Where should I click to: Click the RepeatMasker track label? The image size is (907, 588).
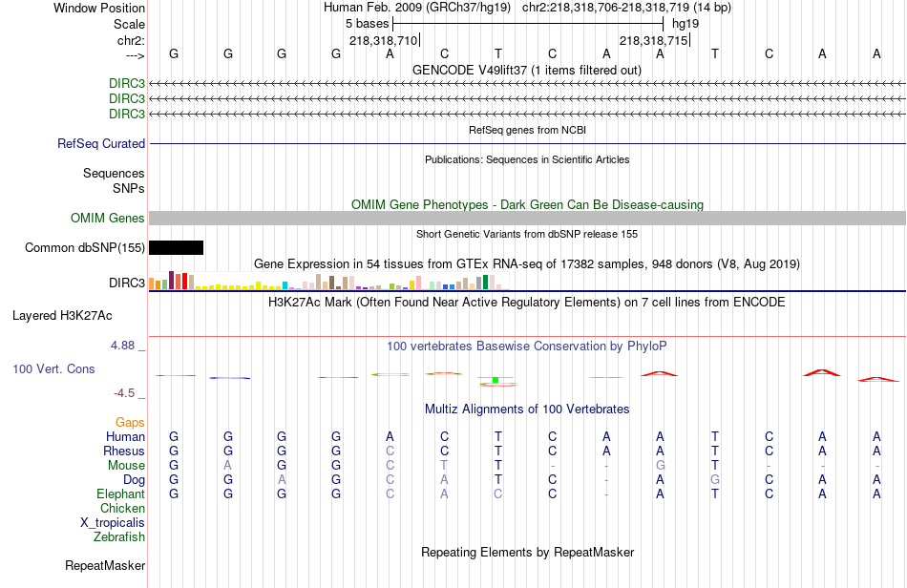pos(105,565)
